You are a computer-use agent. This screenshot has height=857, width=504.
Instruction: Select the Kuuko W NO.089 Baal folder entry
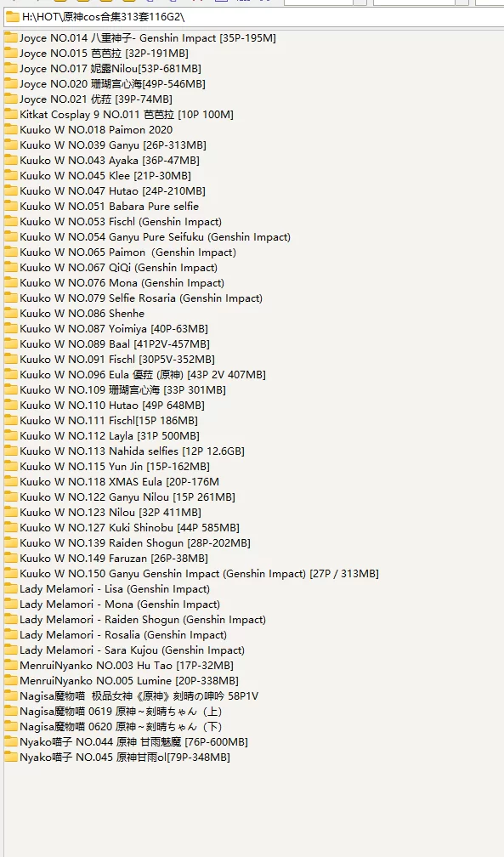point(114,343)
